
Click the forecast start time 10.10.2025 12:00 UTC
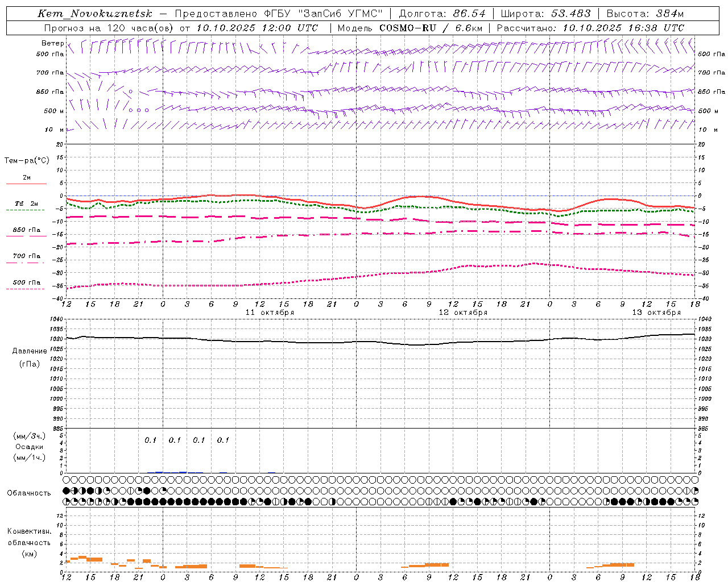[257, 28]
